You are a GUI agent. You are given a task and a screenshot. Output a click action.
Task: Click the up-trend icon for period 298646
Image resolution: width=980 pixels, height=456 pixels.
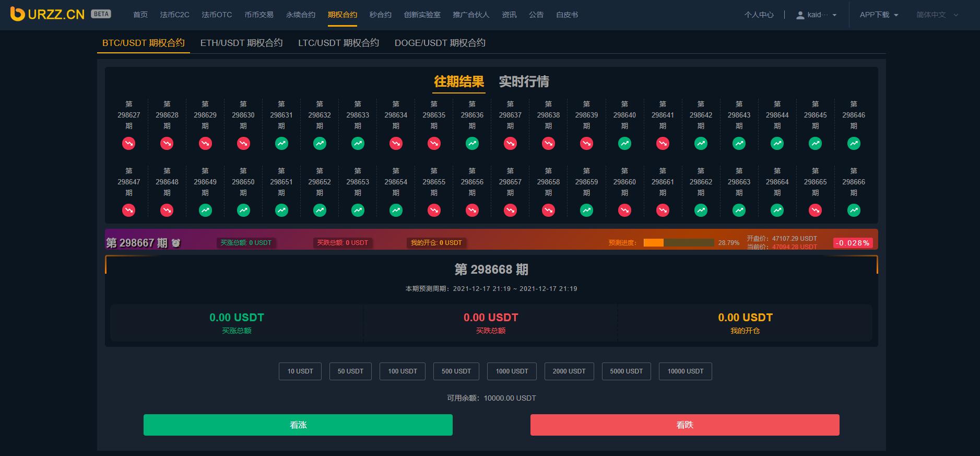(x=854, y=143)
